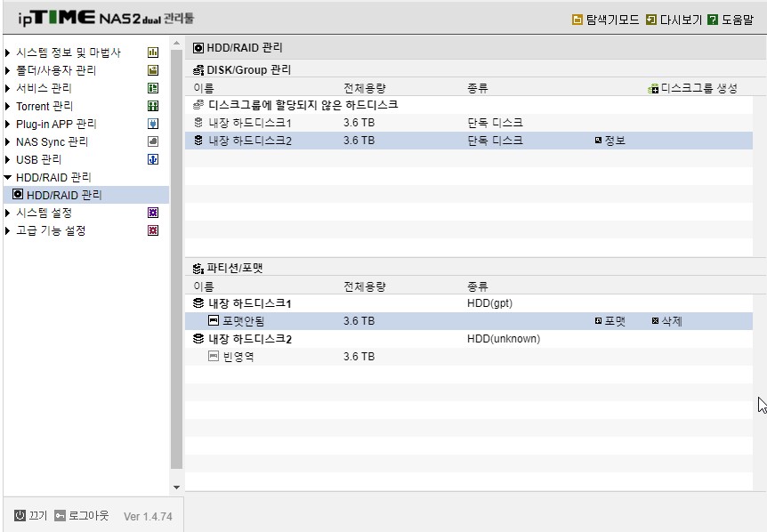Click the 시스템 정보 및 마법사 chart icon

(153, 52)
